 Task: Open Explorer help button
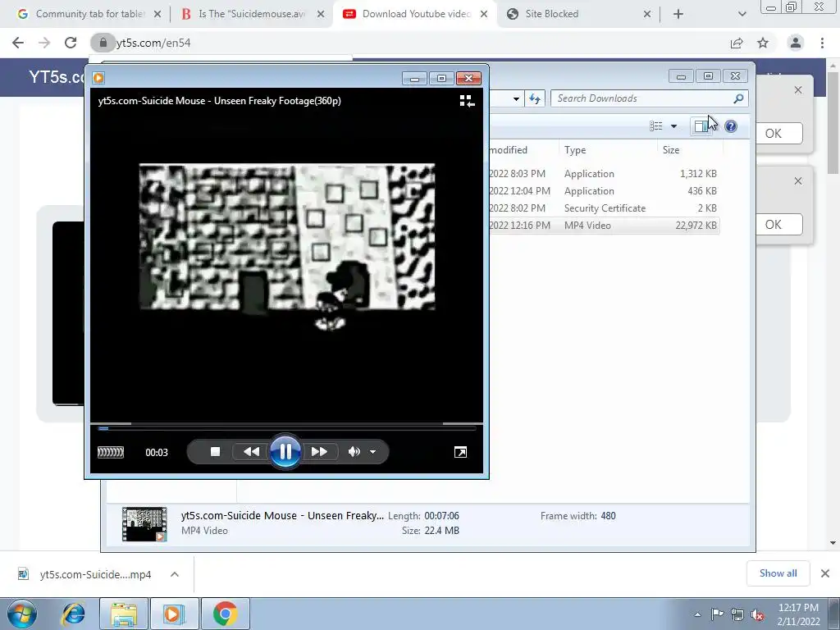(x=731, y=126)
